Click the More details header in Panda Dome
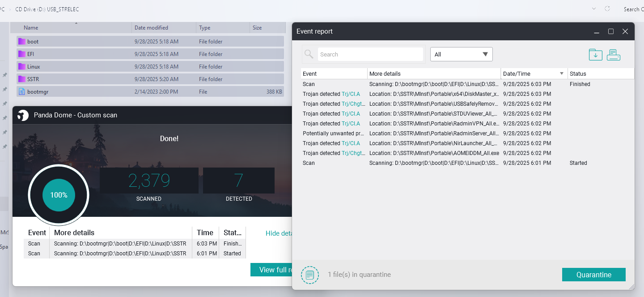Screen dimensions: 644x297 121,232
